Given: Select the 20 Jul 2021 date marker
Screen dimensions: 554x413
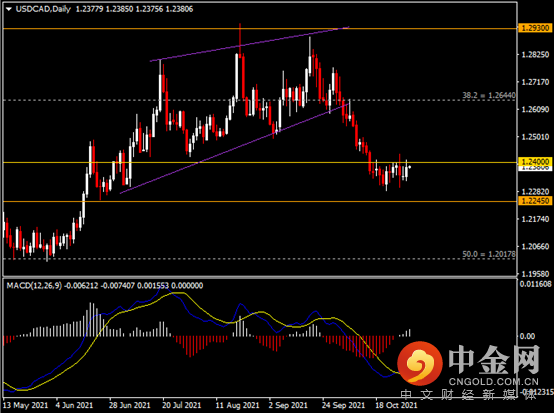Looking at the screenshot, I should coord(182,405).
